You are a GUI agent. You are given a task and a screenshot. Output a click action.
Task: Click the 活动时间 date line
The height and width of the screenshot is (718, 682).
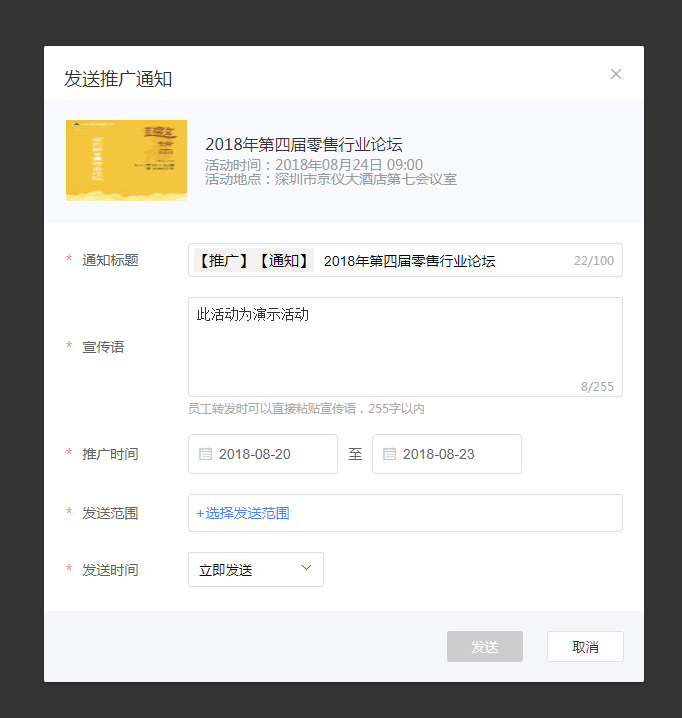click(x=314, y=164)
